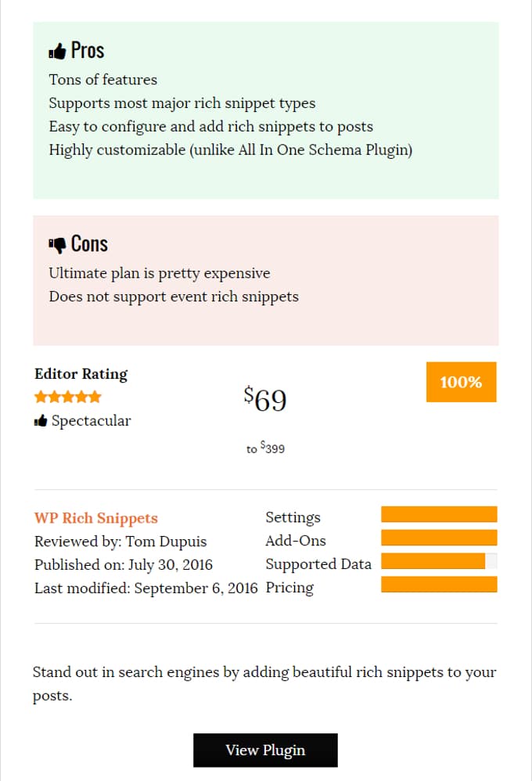The image size is (532, 781).
Task: Open the WP Rich Snippets link
Action: click(x=96, y=518)
